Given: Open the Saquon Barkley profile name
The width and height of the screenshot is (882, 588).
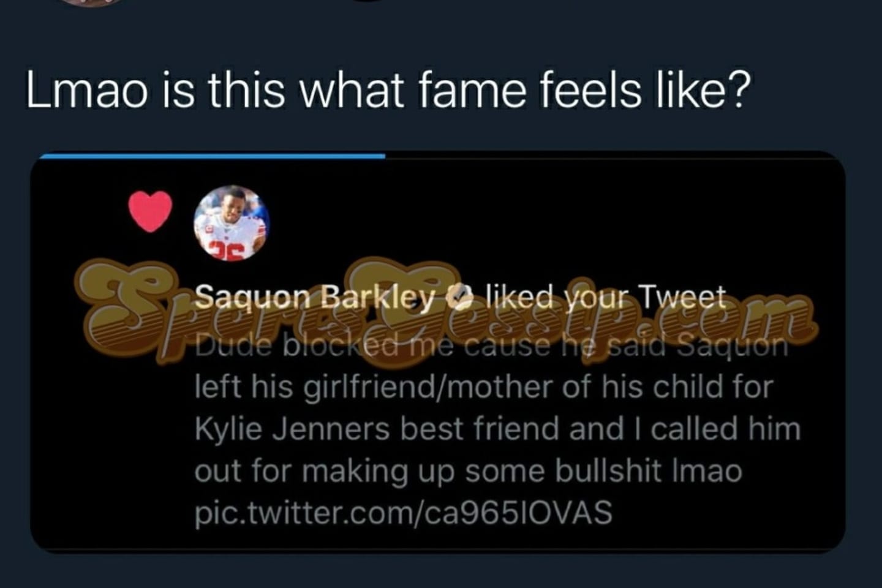Looking at the screenshot, I should tap(314, 297).
